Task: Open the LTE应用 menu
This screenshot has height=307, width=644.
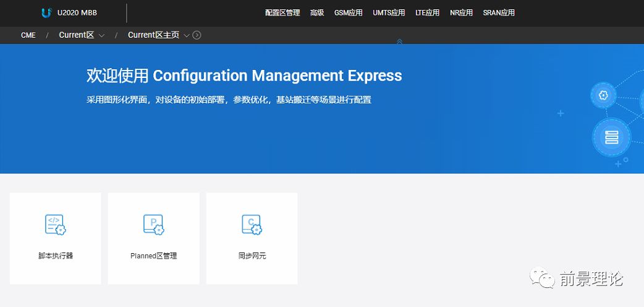Action: (x=427, y=13)
